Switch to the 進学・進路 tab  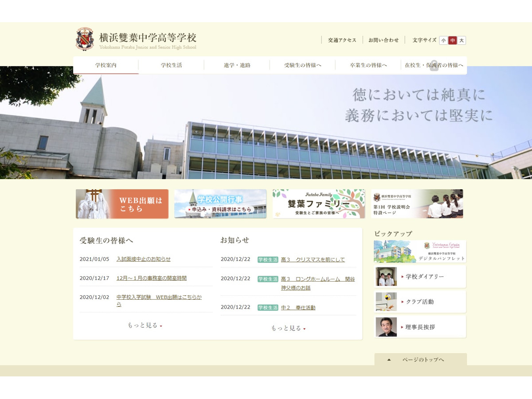237,65
